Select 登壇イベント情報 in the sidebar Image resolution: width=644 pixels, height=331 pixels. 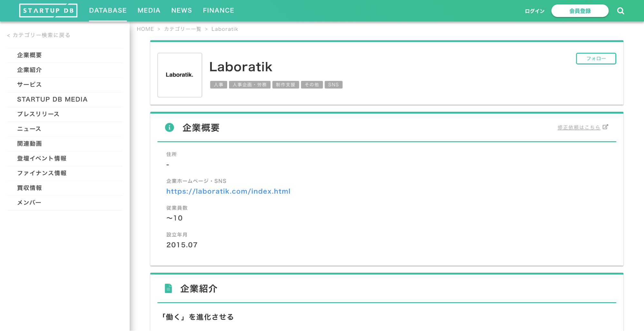click(x=65, y=159)
